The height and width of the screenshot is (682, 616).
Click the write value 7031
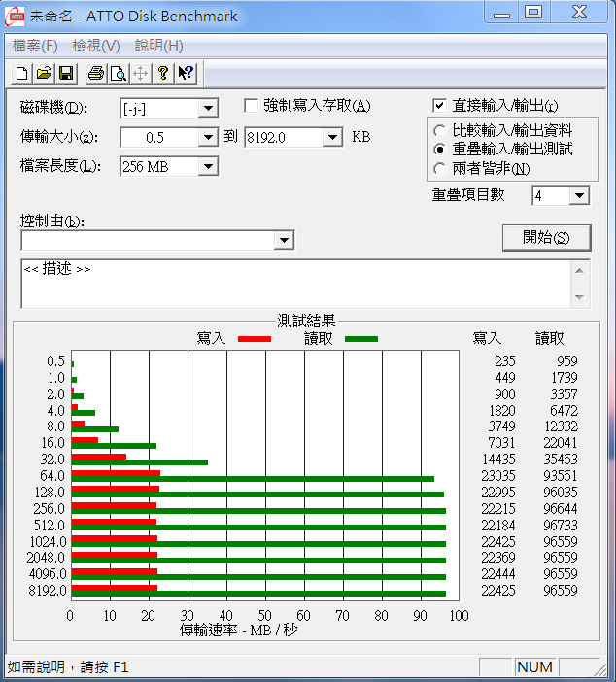coord(501,443)
